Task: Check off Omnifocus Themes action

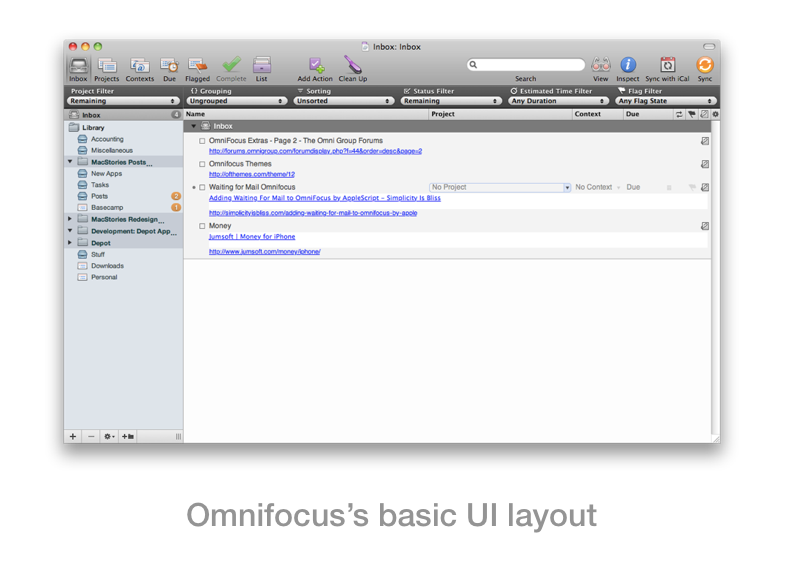Action: pyautogui.click(x=202, y=164)
